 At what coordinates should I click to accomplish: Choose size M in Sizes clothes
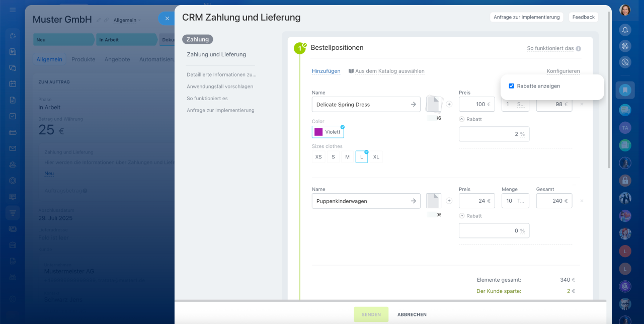347,157
